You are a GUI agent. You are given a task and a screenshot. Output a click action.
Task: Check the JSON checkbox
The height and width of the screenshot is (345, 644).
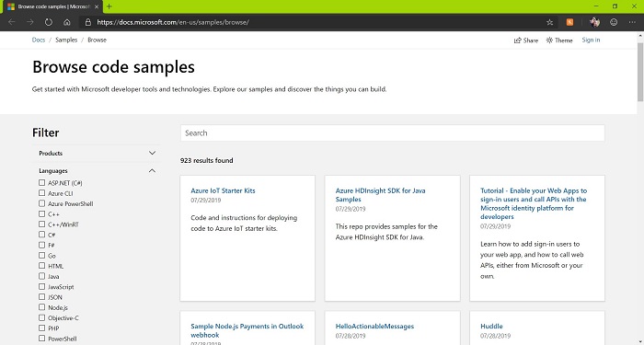pyautogui.click(x=42, y=297)
